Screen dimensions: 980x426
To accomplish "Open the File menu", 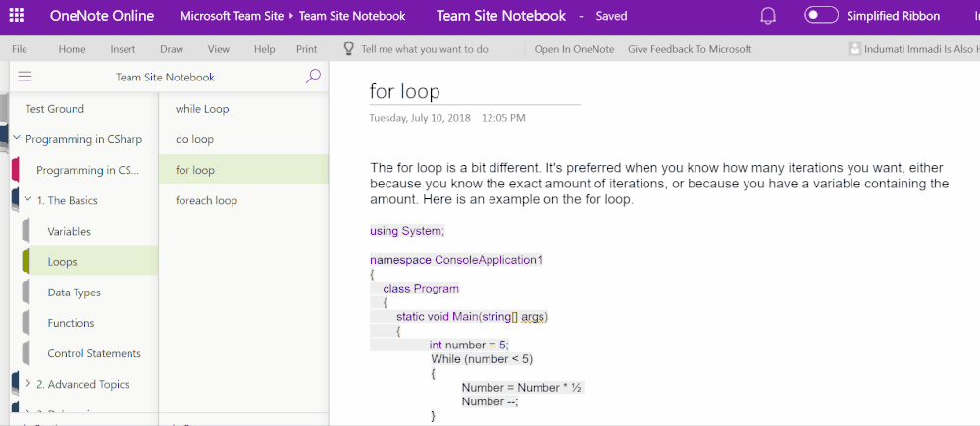I will point(20,49).
